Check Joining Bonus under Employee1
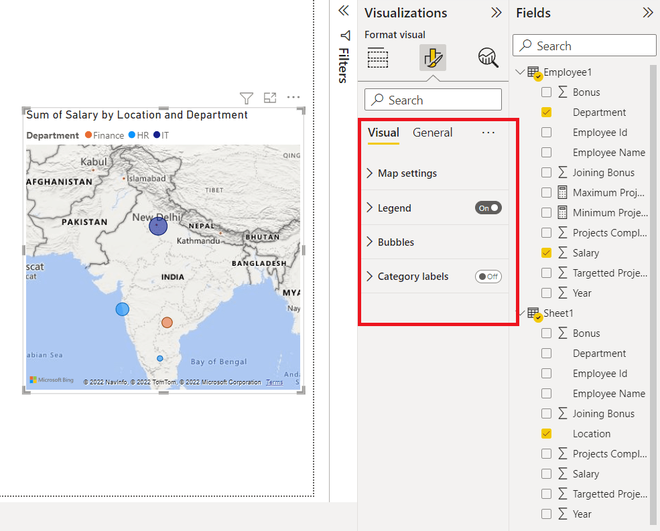The image size is (660, 531). (x=546, y=172)
